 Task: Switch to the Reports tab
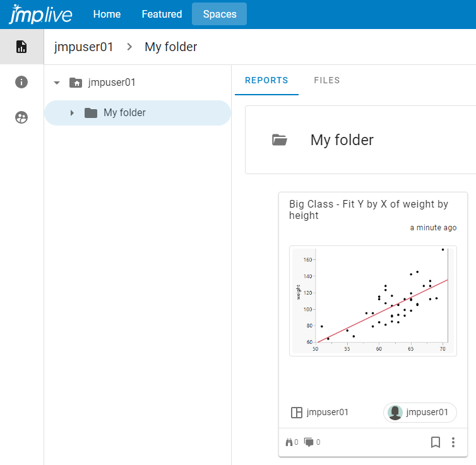pos(266,80)
